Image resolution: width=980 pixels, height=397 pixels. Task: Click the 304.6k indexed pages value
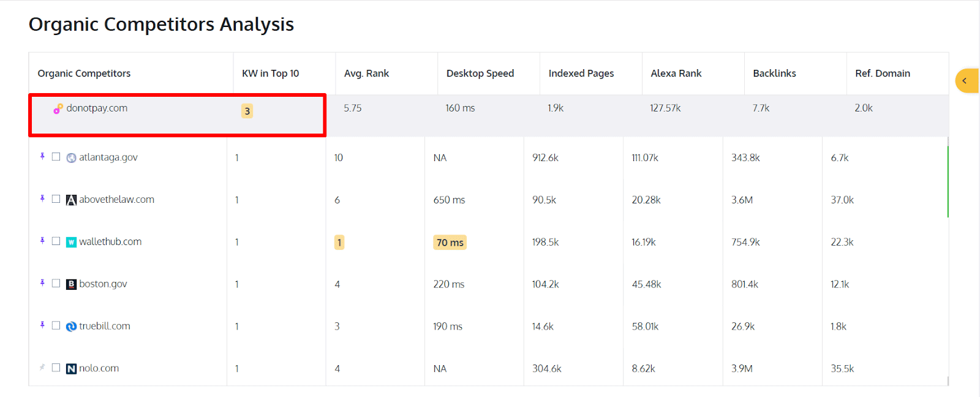coord(546,369)
